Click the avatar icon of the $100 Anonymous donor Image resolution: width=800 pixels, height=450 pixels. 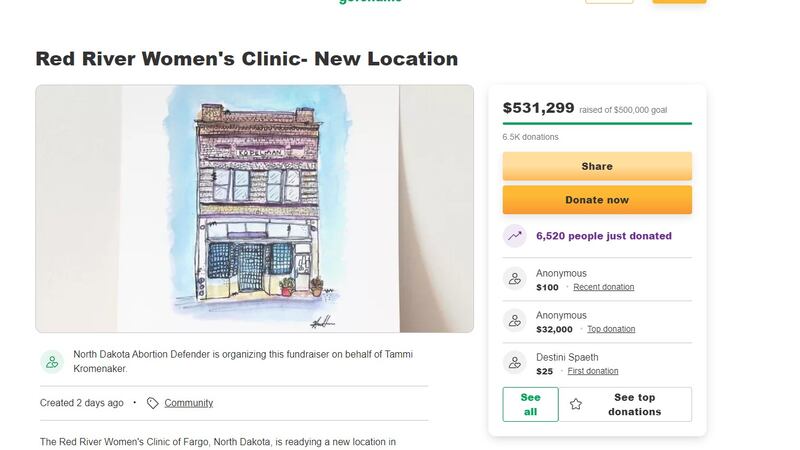click(x=515, y=279)
